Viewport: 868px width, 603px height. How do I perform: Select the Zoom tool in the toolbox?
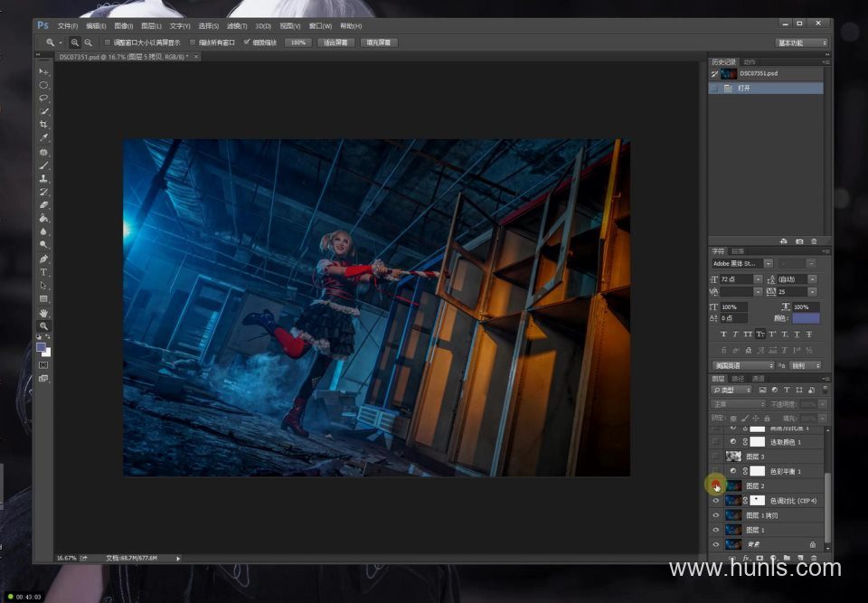[43, 326]
